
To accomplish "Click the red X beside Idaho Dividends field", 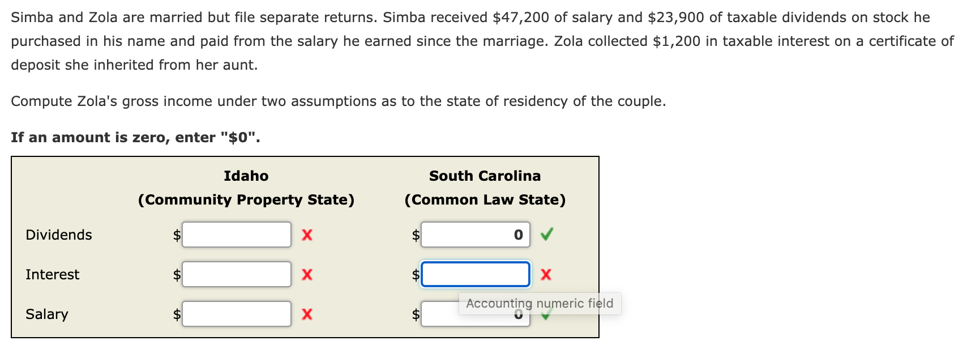I will click(306, 235).
